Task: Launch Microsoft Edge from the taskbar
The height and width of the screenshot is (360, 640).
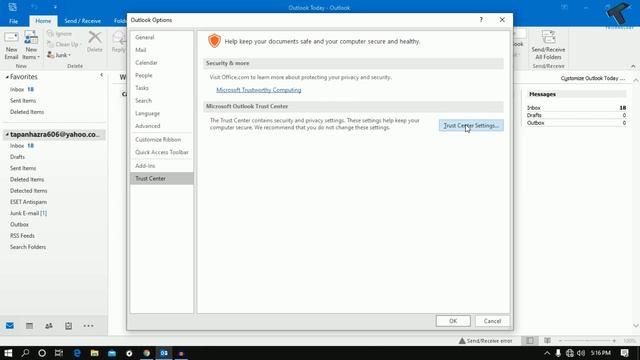Action: pos(77,353)
